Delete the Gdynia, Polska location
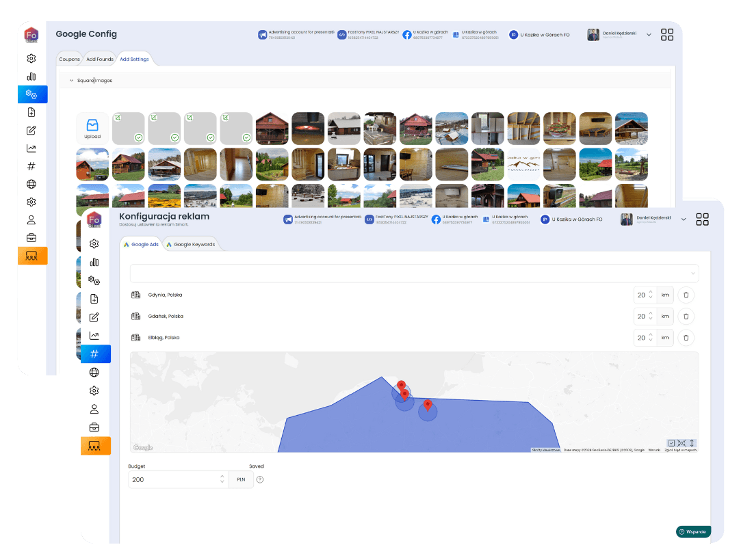 (686, 295)
